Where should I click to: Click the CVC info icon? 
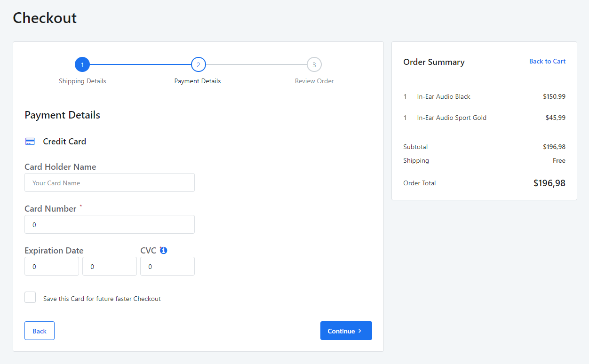pos(164,250)
